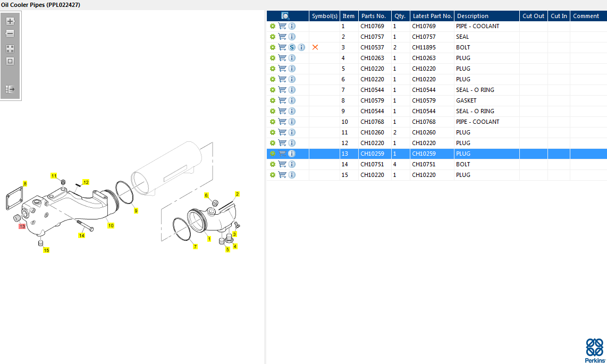
Task: Sort by the Qty. column header
Action: pyautogui.click(x=401, y=16)
